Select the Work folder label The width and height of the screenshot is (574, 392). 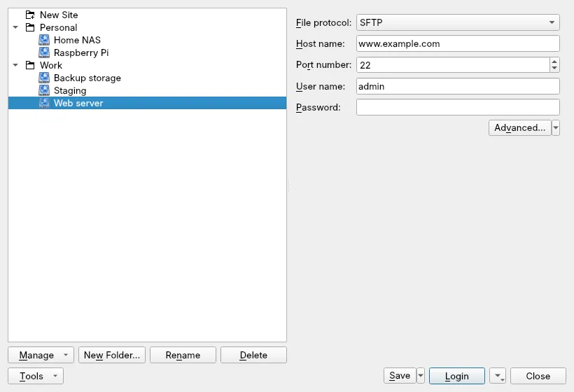click(x=51, y=65)
